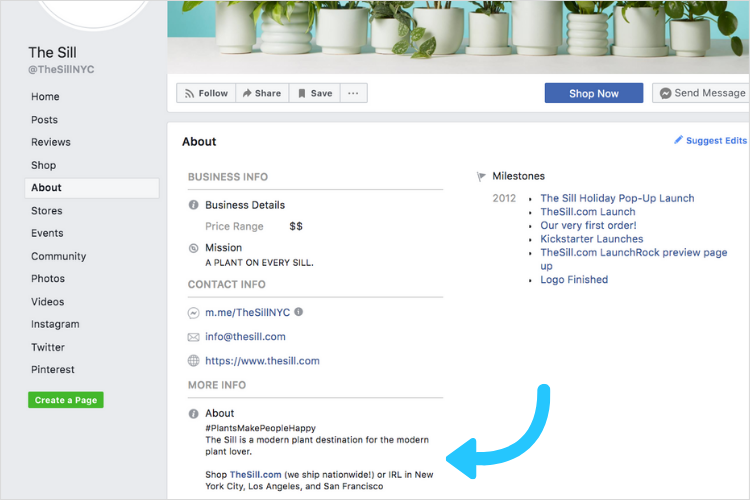The image size is (750, 500).
Task: Click the Milestones flag icon
Action: coord(481,177)
